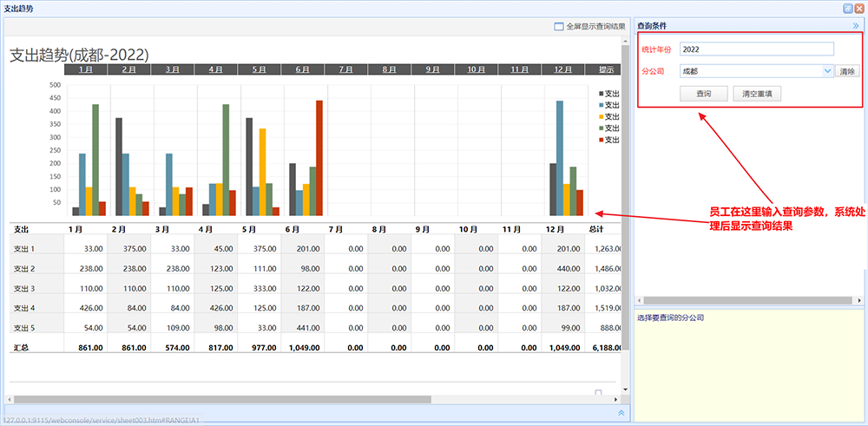This screenshot has height=426, width=868.
Task: Click the 清空重填 button
Action: (757, 94)
